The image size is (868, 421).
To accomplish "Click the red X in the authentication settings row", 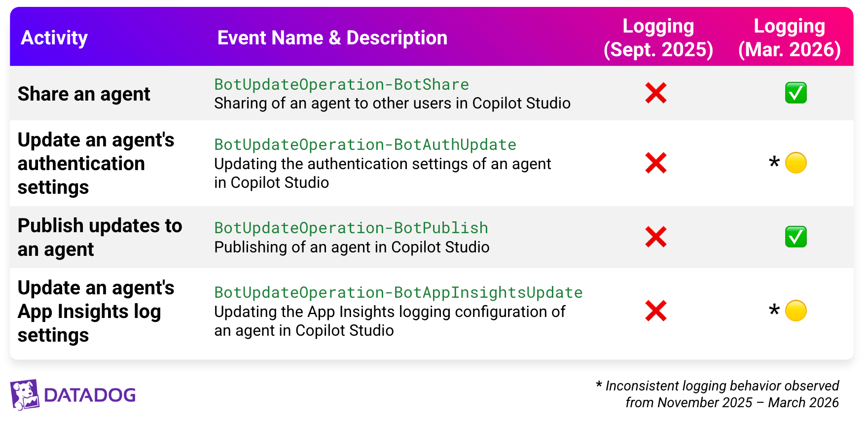I will pos(655,163).
